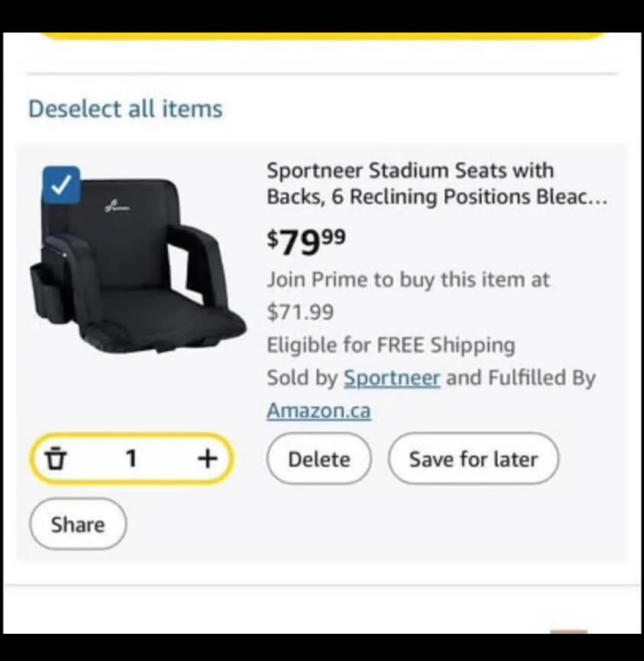Increase quantity with the plus icon
The image size is (644, 661).
[x=207, y=458]
